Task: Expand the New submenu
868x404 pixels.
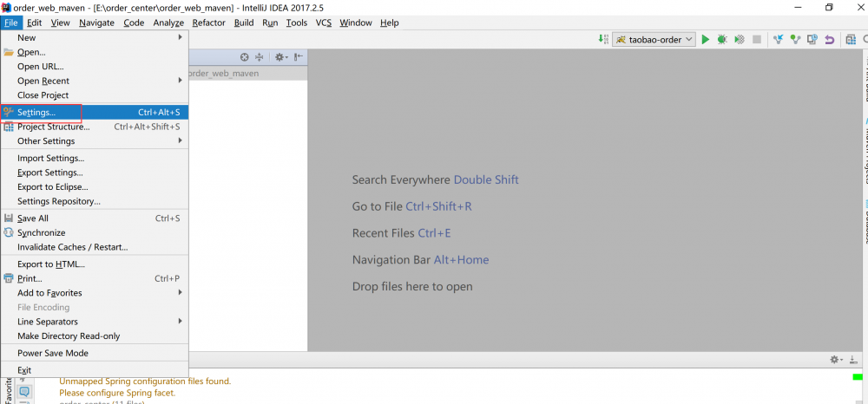Action: click(x=95, y=37)
